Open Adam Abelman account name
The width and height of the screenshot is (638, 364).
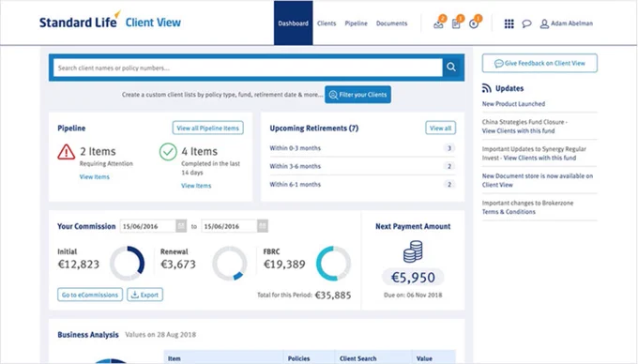click(x=571, y=23)
